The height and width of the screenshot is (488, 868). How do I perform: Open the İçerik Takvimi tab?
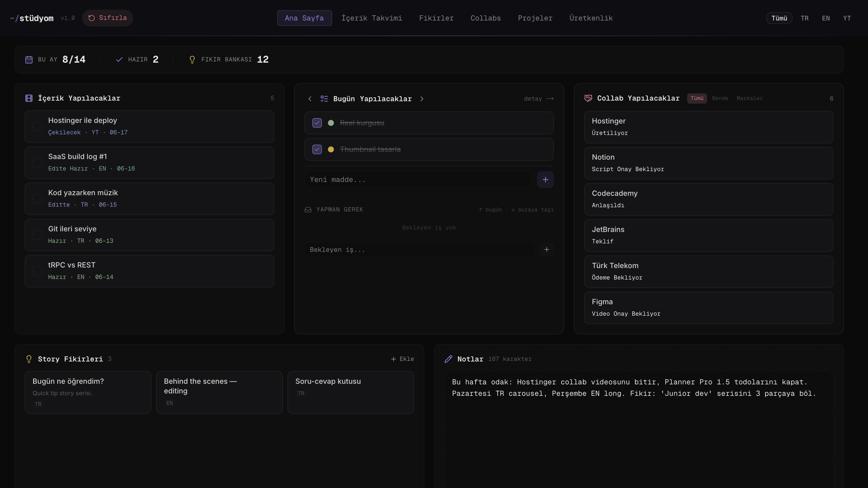coord(372,18)
